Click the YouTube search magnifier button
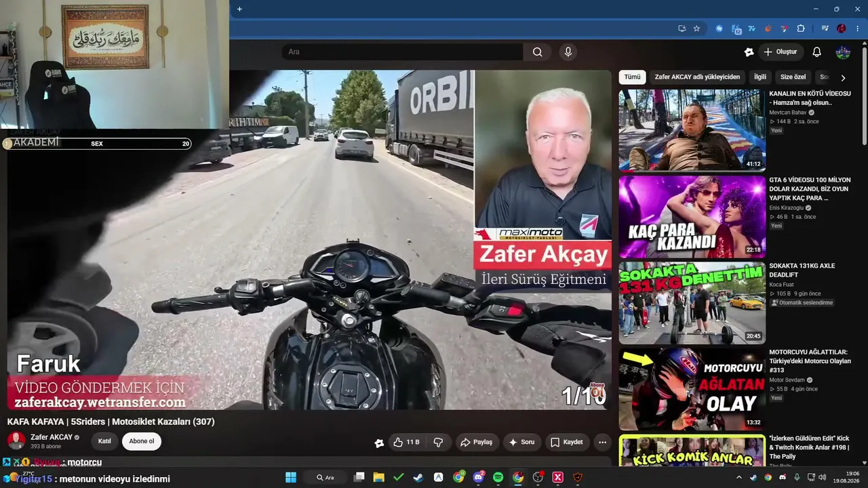 538,52
